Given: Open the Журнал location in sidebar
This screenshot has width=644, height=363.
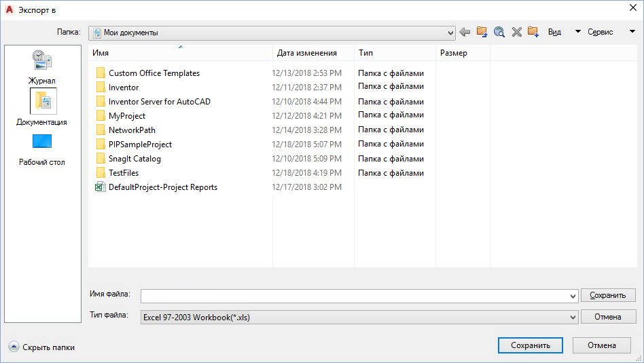Looking at the screenshot, I should coord(42,67).
